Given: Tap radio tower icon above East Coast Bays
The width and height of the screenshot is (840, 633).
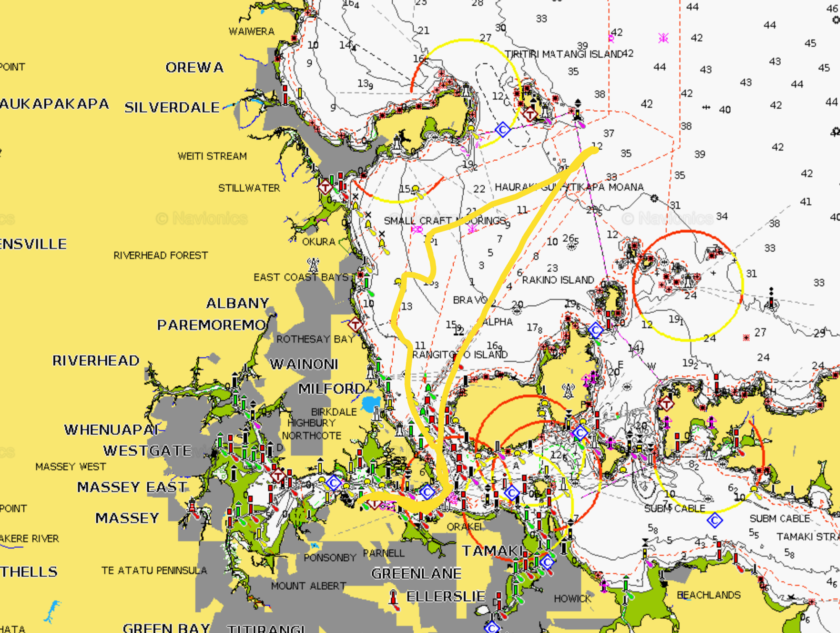Looking at the screenshot, I should pyautogui.click(x=313, y=265).
